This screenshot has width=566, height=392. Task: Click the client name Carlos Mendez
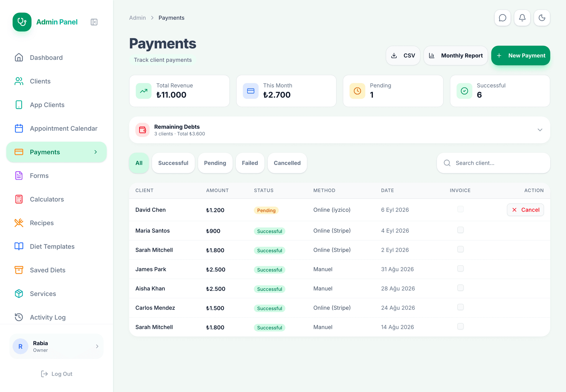(155, 308)
